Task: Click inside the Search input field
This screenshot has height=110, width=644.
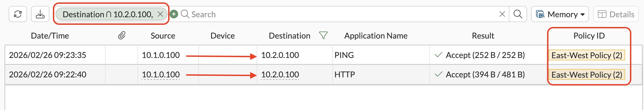Action: (343, 14)
